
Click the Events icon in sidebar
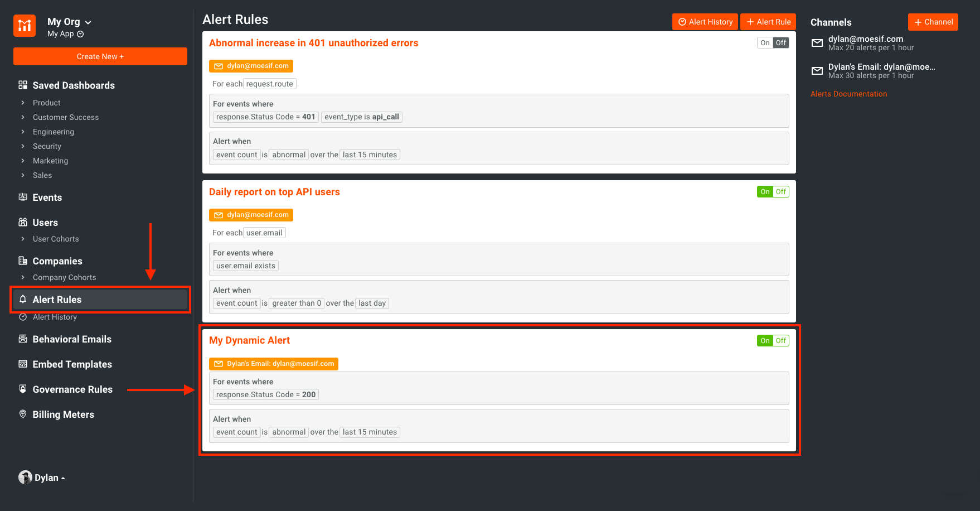pos(22,197)
